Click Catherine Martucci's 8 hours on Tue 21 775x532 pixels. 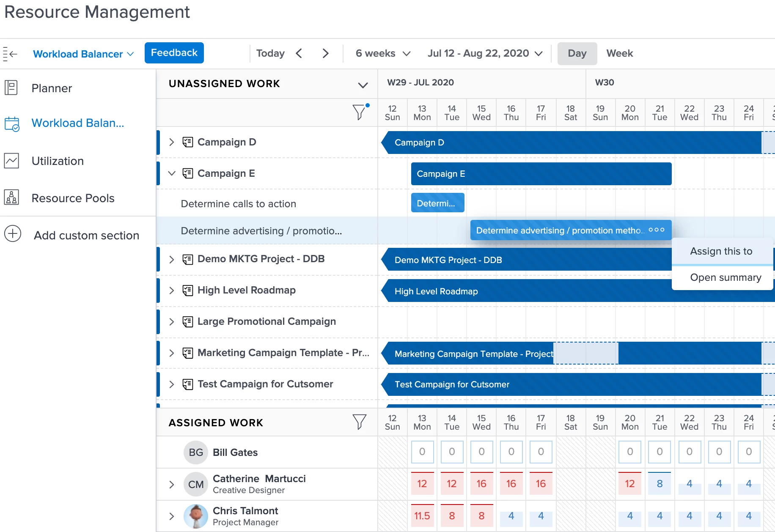pos(660,483)
